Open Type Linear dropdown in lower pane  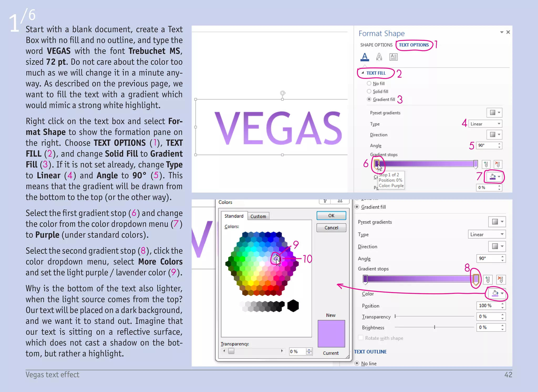(x=487, y=234)
